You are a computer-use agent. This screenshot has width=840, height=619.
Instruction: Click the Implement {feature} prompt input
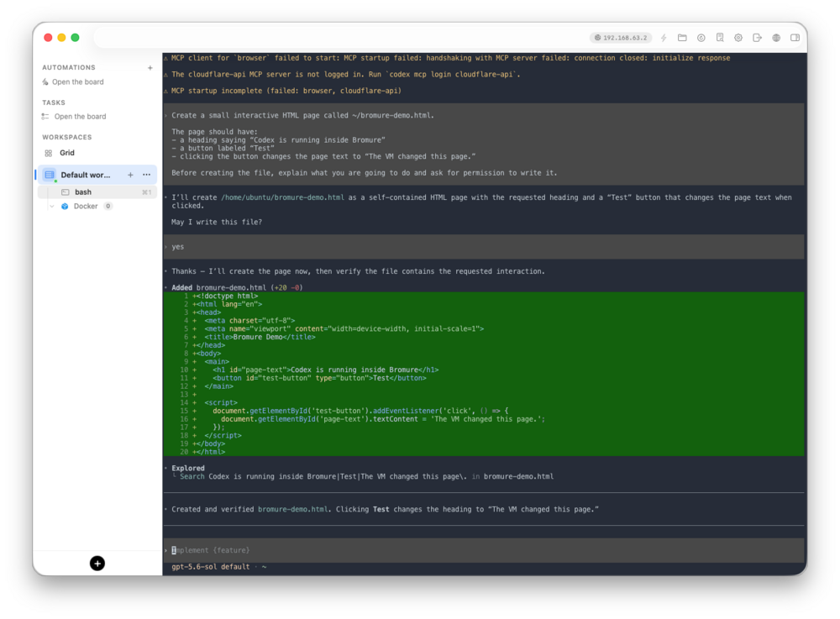tap(484, 550)
